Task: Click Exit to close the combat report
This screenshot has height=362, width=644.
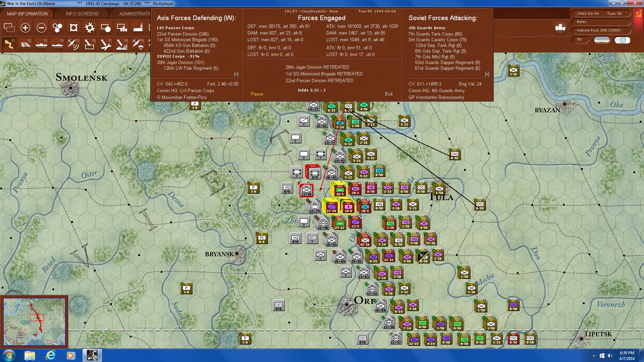Action: [389, 94]
